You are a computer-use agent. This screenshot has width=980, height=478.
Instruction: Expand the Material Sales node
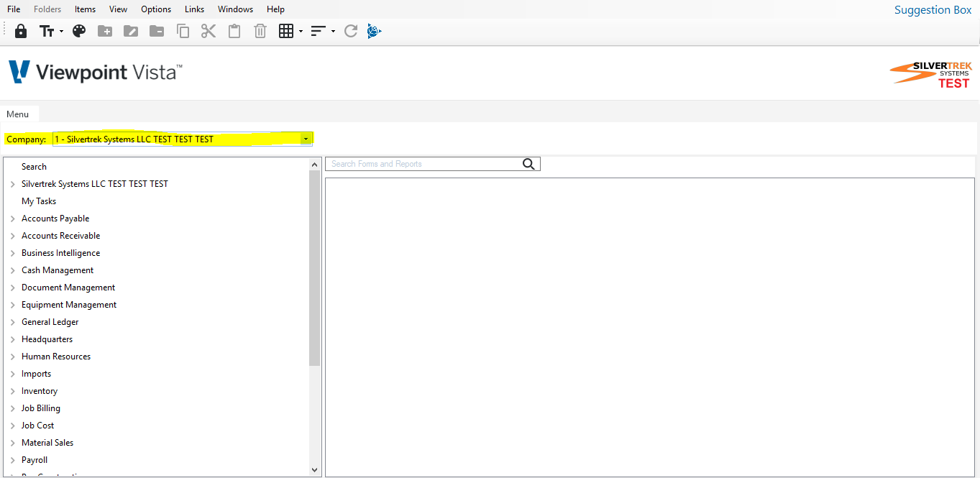point(13,443)
